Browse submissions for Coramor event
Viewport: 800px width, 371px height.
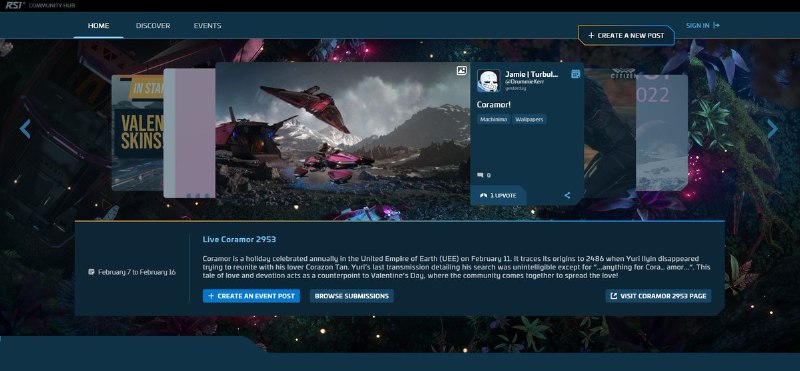[352, 296]
